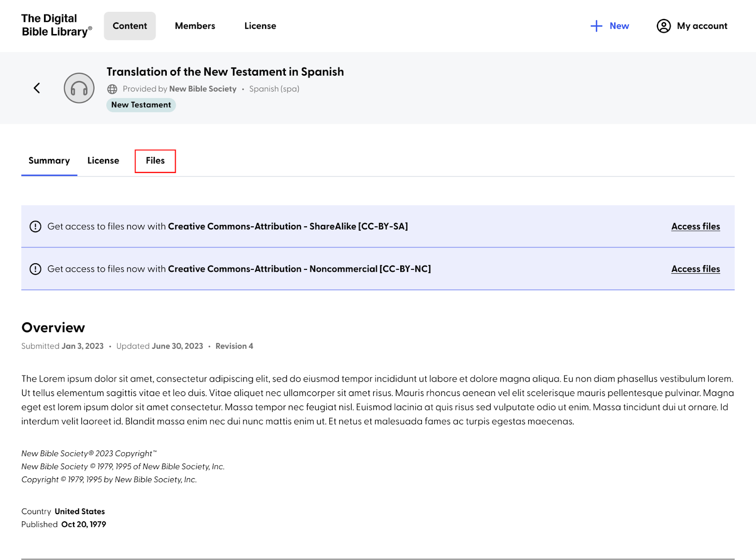This screenshot has height=560, width=756.
Task: Click the New Bible Society provider name
Action: tap(203, 89)
